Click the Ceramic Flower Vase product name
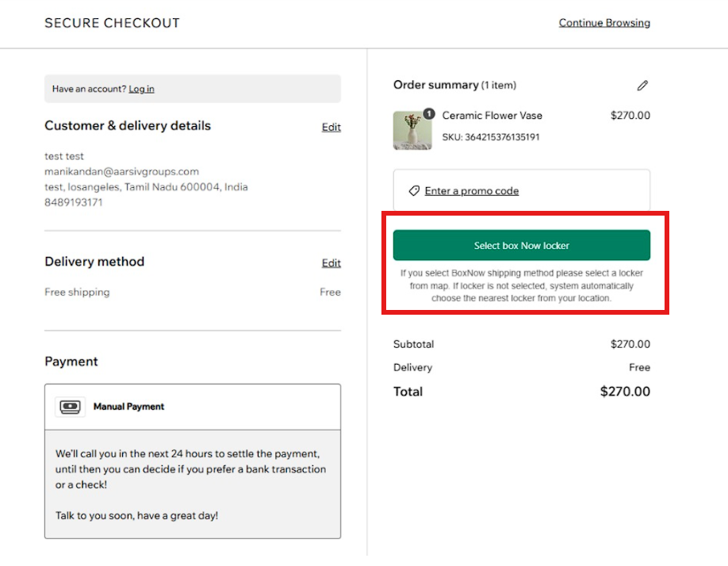 point(492,116)
